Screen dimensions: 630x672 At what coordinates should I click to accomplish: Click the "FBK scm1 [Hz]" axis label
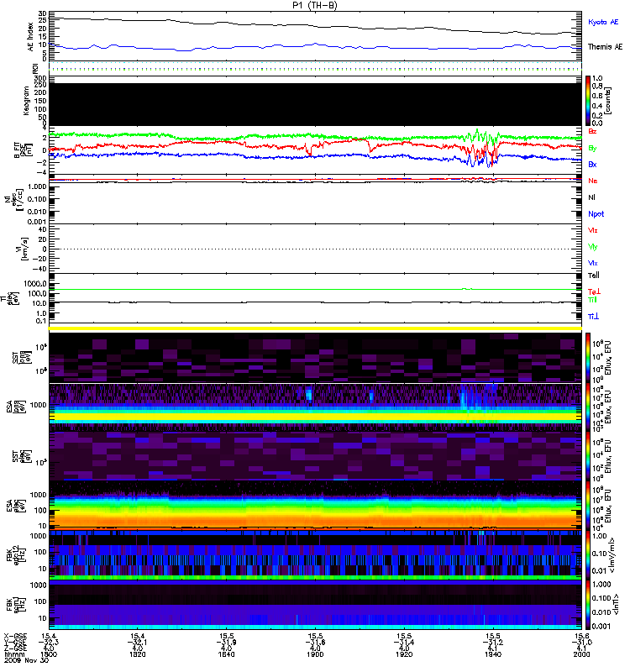pyautogui.click(x=16, y=603)
